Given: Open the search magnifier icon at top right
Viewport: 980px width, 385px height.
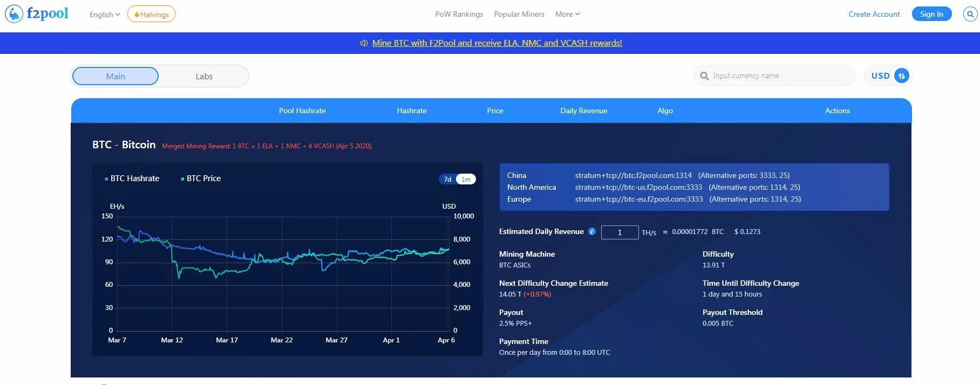Looking at the screenshot, I should click(970, 14).
